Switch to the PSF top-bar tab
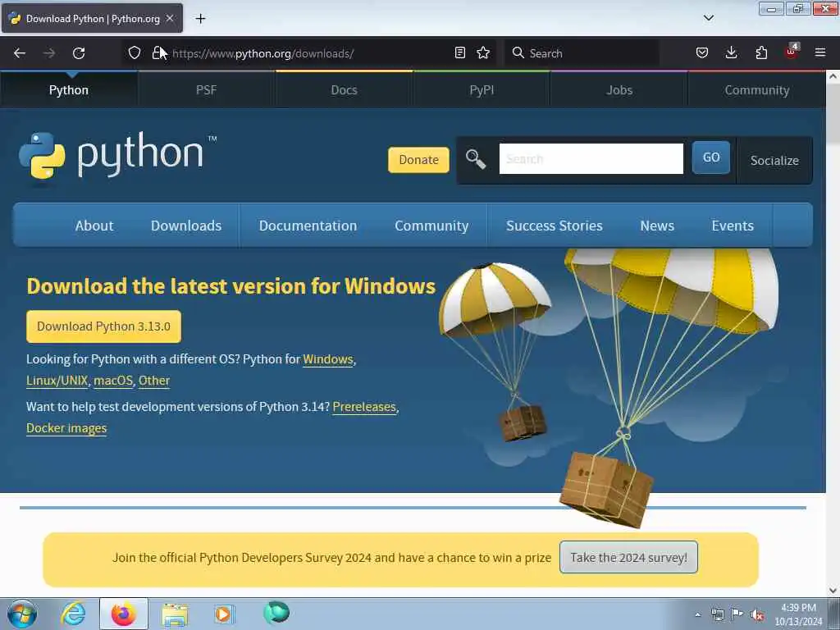Screen dimensions: 840x630 (206, 90)
